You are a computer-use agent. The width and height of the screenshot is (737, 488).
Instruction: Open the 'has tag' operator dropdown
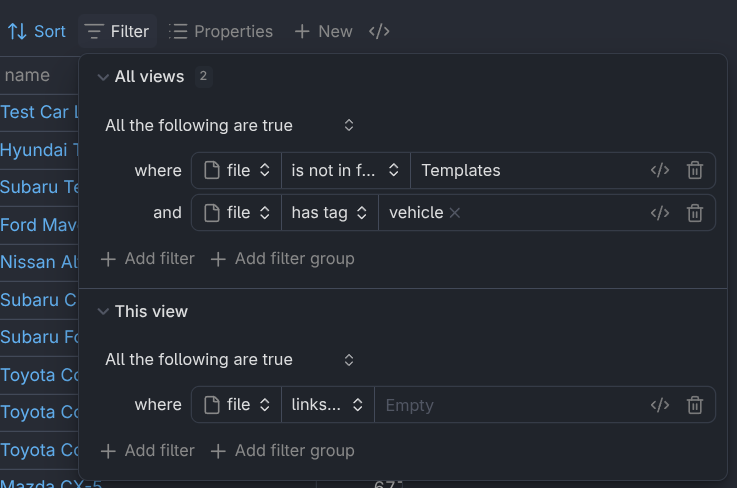click(329, 212)
